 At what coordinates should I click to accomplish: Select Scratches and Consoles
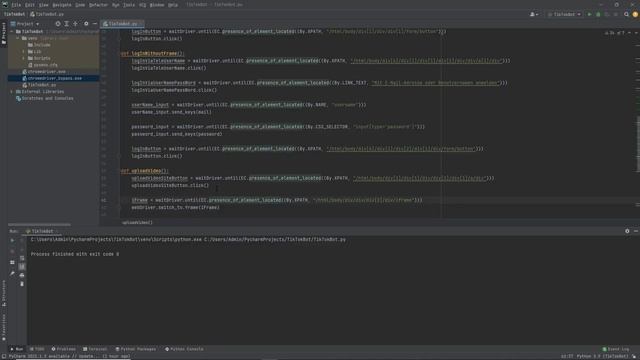44,98
